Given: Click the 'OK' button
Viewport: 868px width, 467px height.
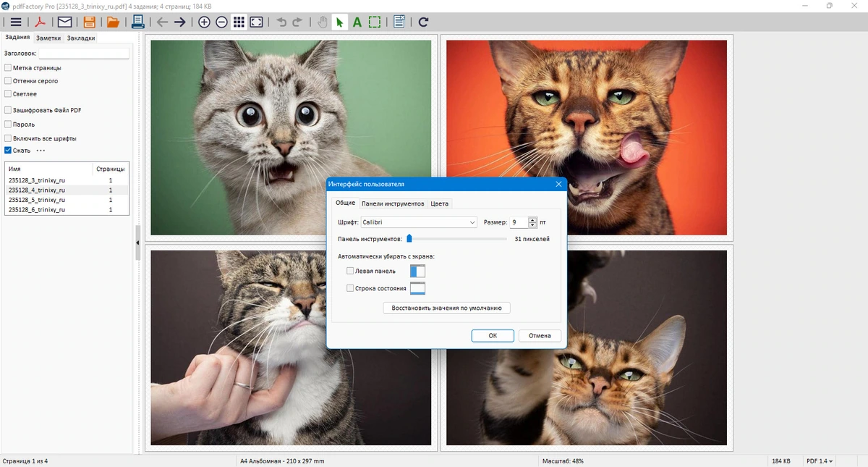Looking at the screenshot, I should click(x=493, y=335).
